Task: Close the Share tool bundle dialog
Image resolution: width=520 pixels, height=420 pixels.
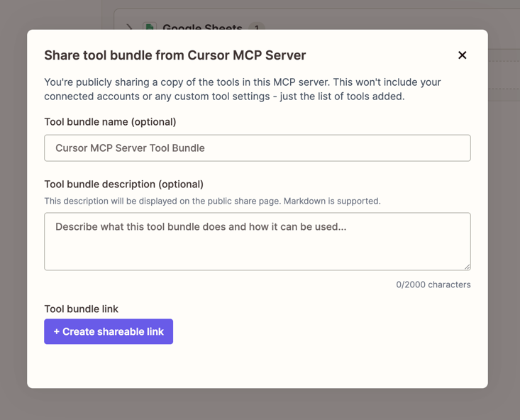Action: pyautogui.click(x=462, y=55)
